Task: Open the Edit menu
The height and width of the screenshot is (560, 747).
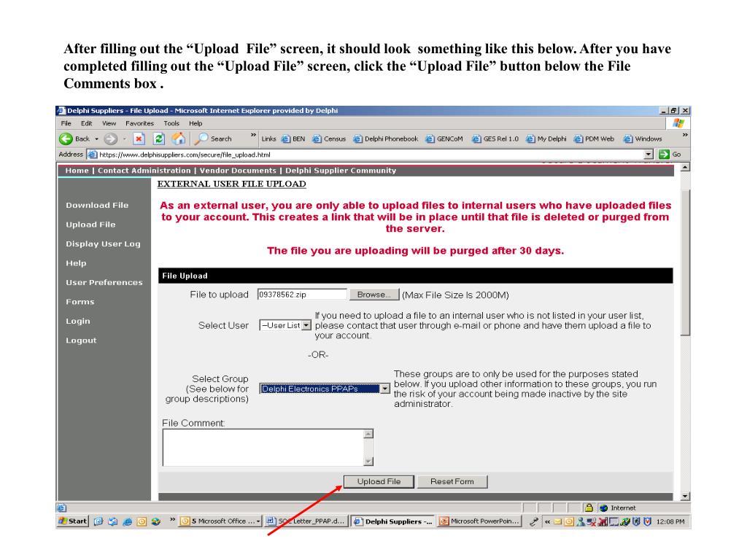Action: click(x=86, y=123)
